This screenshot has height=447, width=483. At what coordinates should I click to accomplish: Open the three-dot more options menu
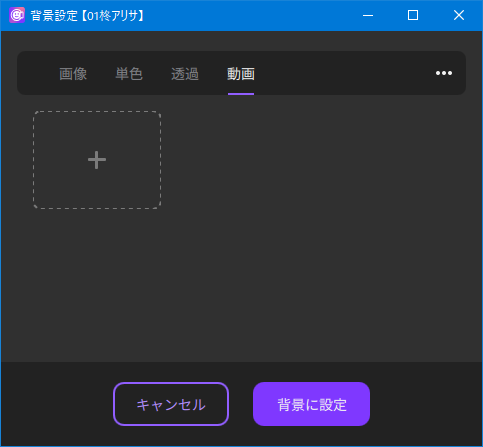pyautogui.click(x=444, y=73)
